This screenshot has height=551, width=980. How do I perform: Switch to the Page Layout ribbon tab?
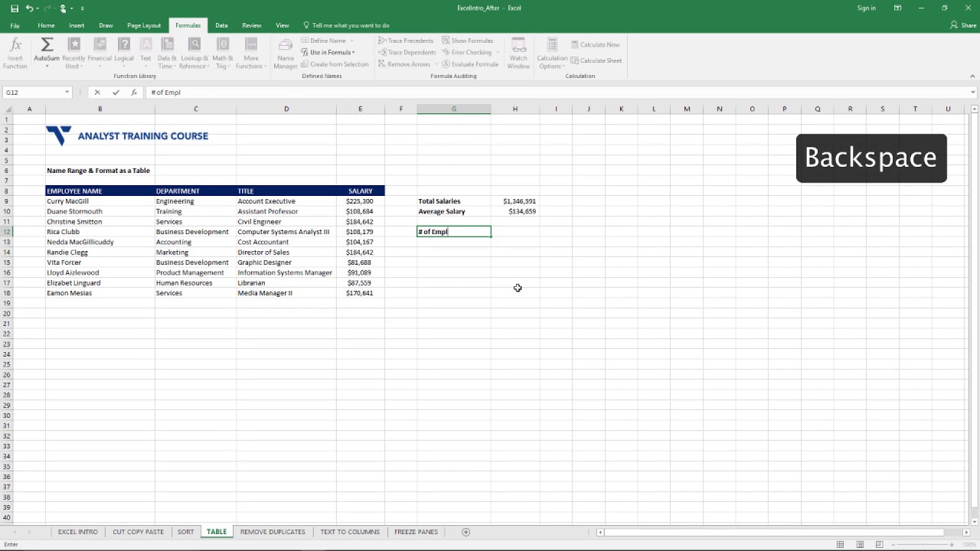(144, 25)
